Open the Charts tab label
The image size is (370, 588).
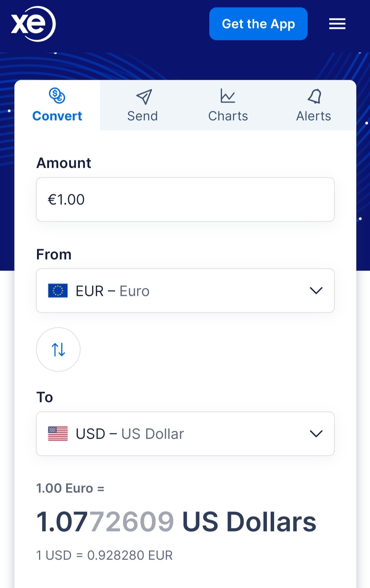click(228, 116)
